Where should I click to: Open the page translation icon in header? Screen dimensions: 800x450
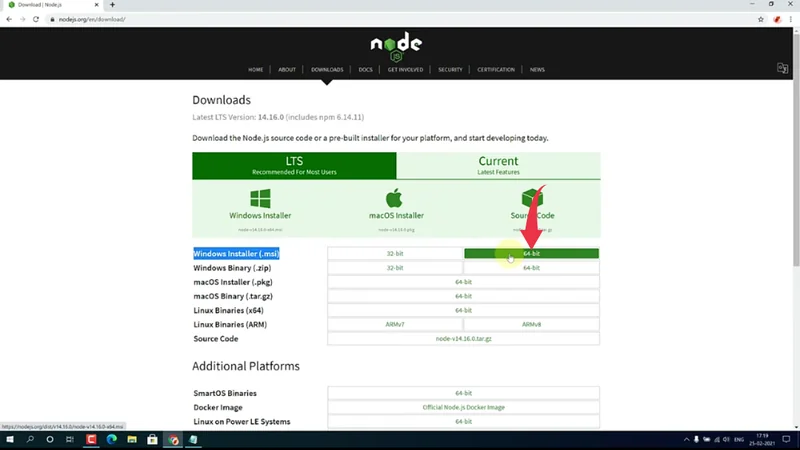point(783,68)
